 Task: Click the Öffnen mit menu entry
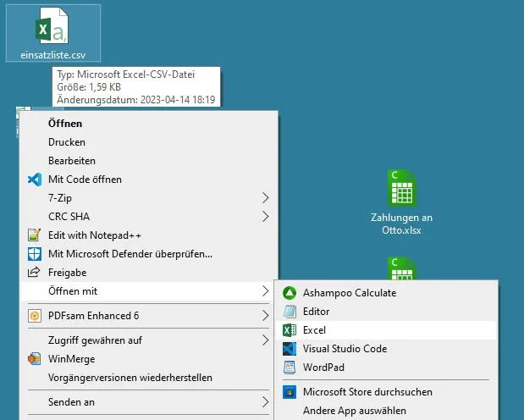point(149,291)
